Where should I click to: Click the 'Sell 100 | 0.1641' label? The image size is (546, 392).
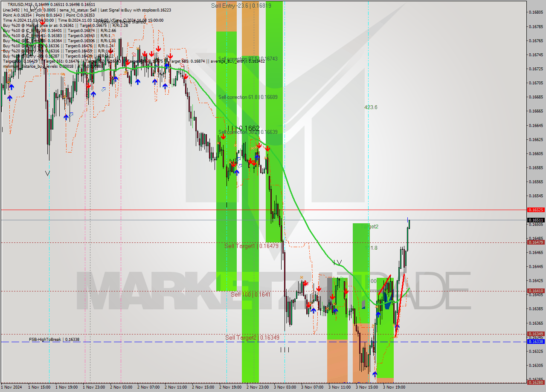pos(250,294)
